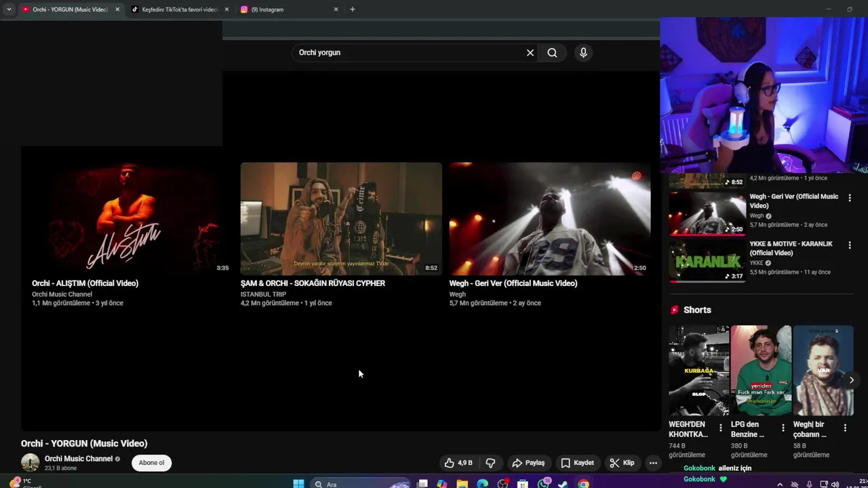The image size is (868, 488).
Task: Open LPG den Benzine short thumbnail
Action: click(761, 371)
